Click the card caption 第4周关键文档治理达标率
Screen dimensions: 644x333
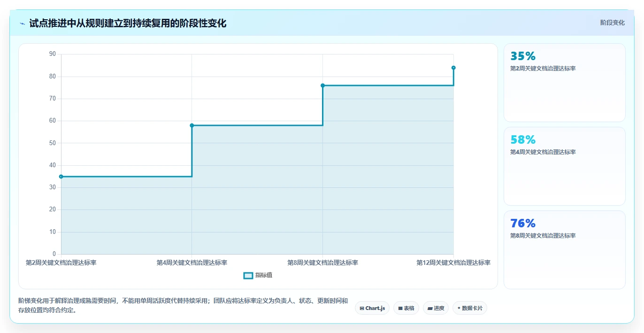(543, 152)
